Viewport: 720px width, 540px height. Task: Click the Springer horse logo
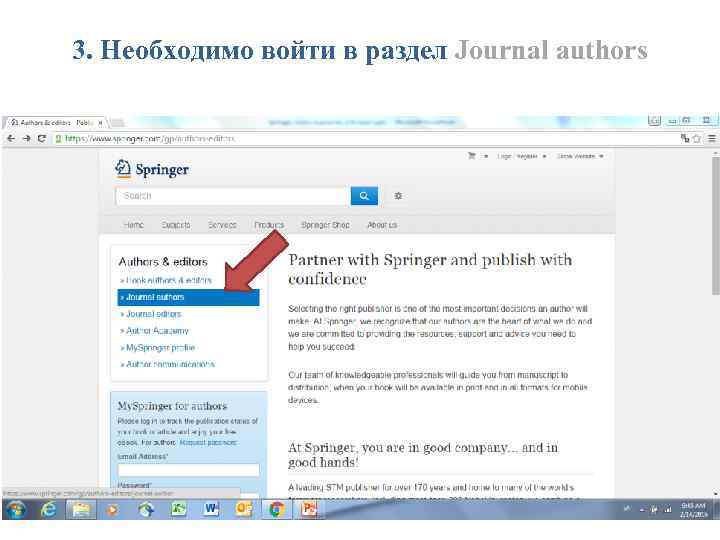coord(123,169)
